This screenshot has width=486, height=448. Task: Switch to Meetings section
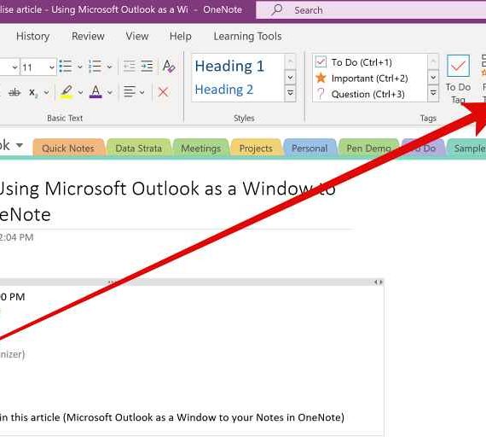201,148
